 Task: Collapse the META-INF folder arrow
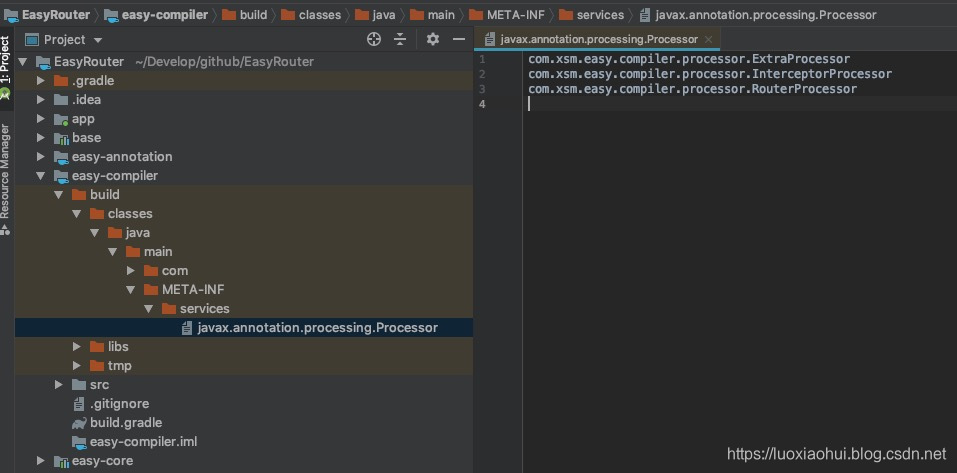[x=131, y=289]
